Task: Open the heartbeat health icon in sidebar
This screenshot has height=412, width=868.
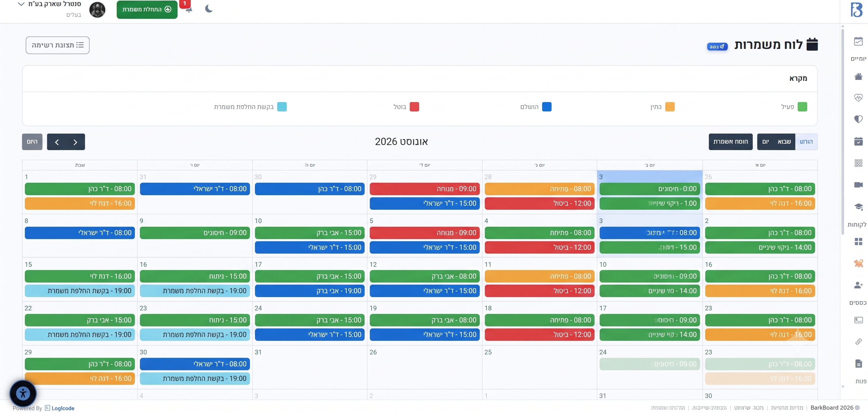Action: (x=858, y=97)
